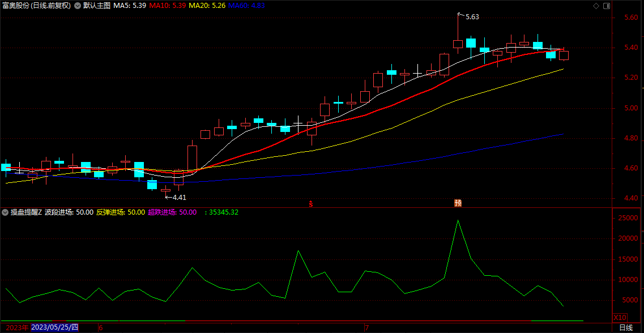Click the candlestick above the 4.41 low label
The image size is (644, 333).
pos(165,190)
